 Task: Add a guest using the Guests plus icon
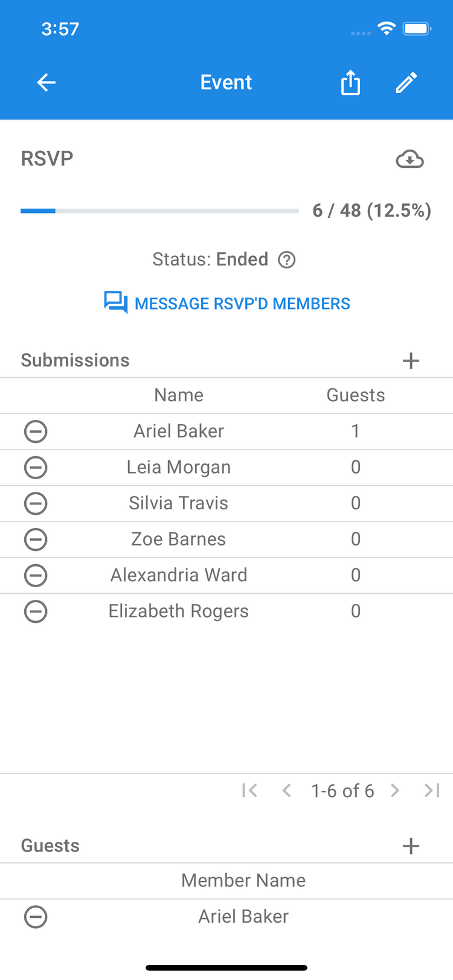(x=411, y=846)
